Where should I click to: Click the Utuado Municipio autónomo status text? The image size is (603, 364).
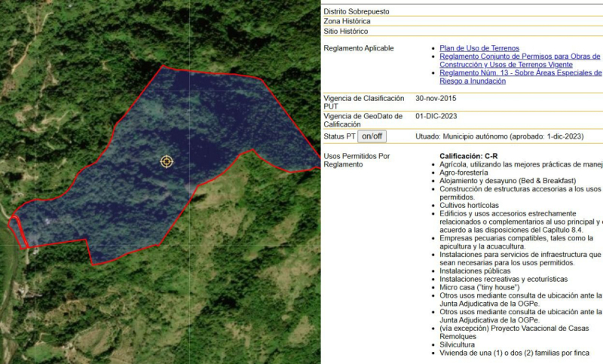tap(499, 136)
